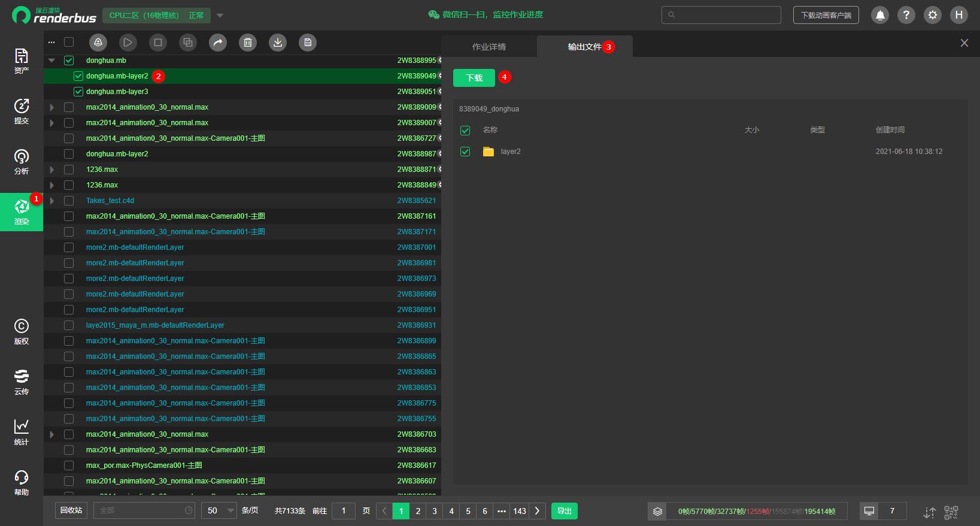The image size is (980, 526).
Task: Click the download icon in job toolbar
Action: pos(278,43)
